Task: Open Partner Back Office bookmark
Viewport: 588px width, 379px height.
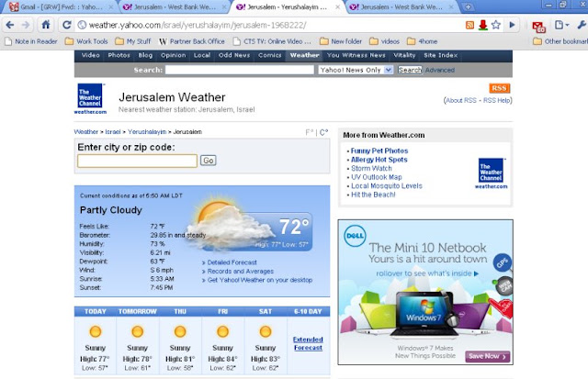Action: 192,41
